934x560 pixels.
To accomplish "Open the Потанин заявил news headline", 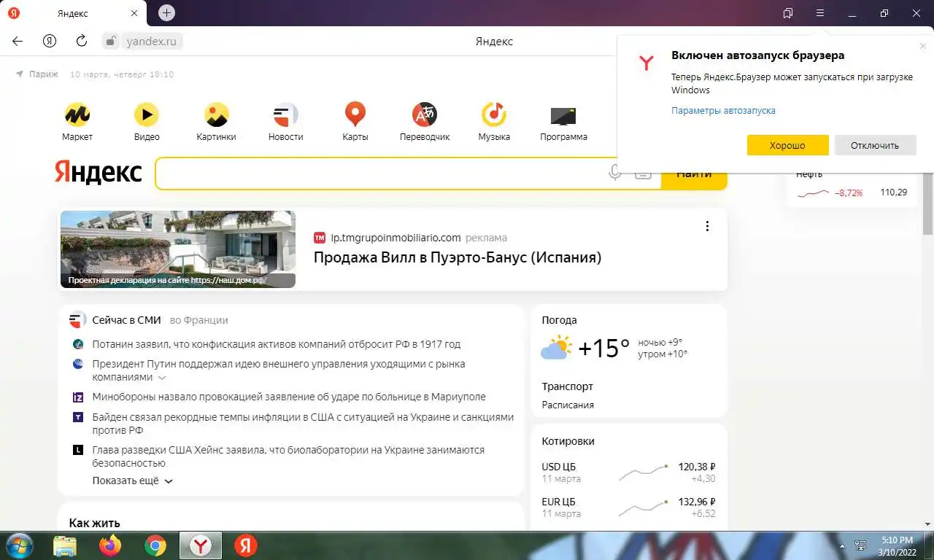I will click(277, 344).
